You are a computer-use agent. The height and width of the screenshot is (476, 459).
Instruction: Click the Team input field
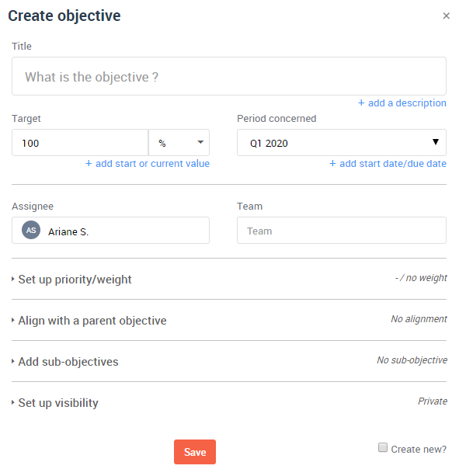(342, 231)
